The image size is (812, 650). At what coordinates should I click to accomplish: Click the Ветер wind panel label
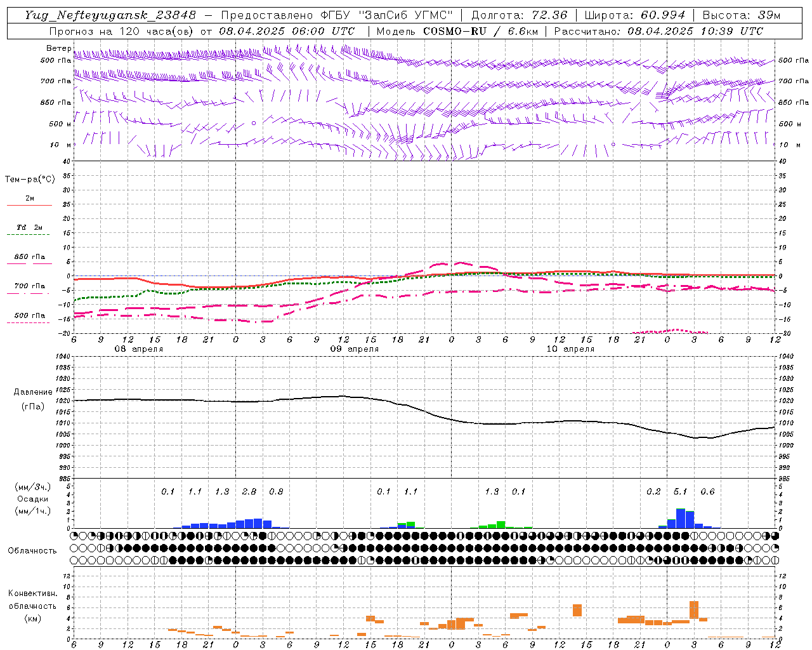[58, 48]
